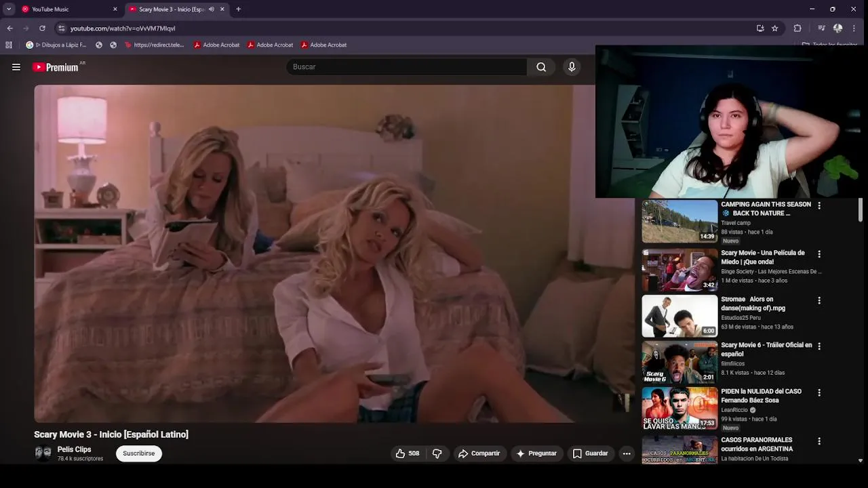The width and height of the screenshot is (868, 488).
Task: Click the 78.4 k suscriptores text
Action: tap(80, 459)
